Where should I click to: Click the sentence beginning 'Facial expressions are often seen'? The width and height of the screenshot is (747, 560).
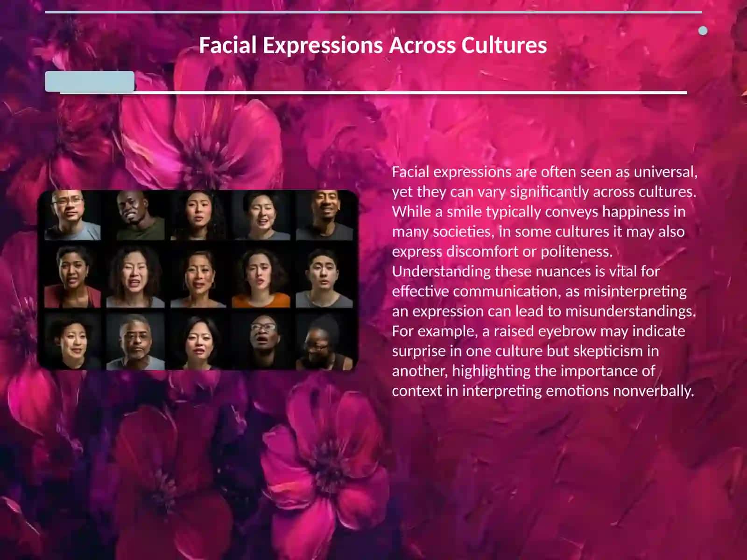[x=544, y=182]
